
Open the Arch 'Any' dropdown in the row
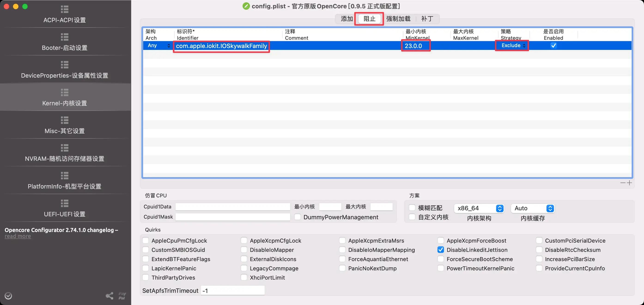tap(158, 46)
